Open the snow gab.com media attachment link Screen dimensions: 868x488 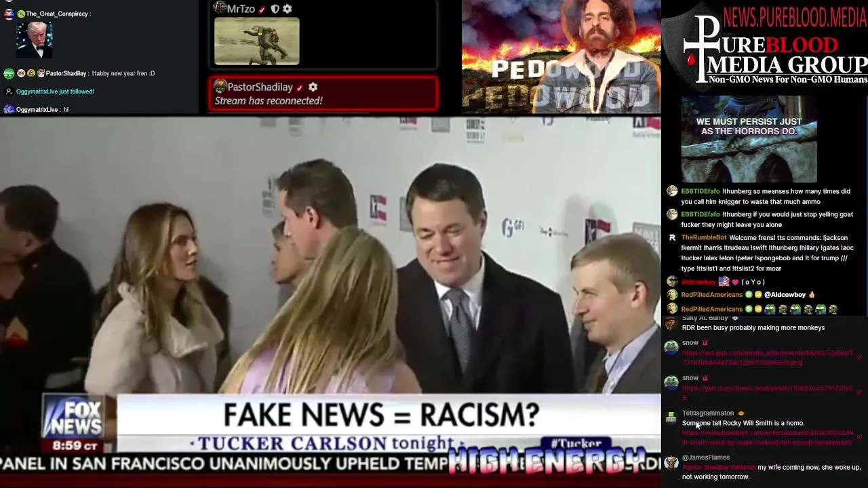(767, 358)
